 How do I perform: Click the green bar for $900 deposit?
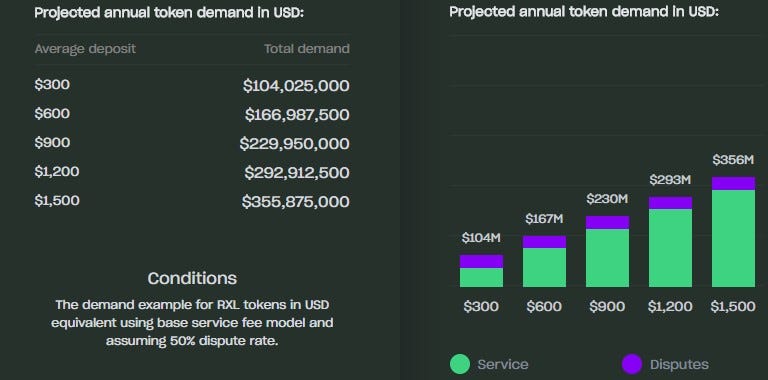tap(607, 258)
